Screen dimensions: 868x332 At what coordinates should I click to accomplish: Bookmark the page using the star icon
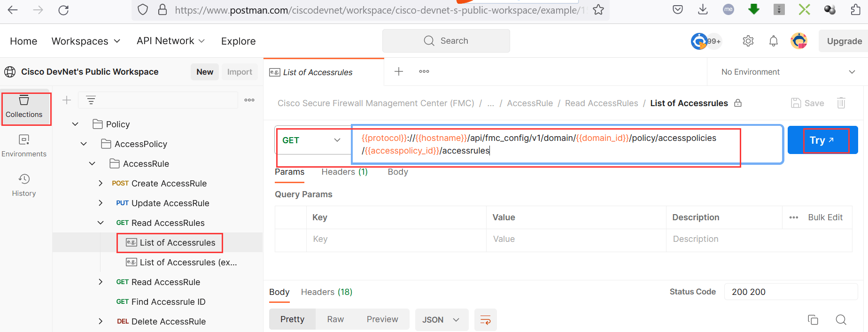(598, 10)
